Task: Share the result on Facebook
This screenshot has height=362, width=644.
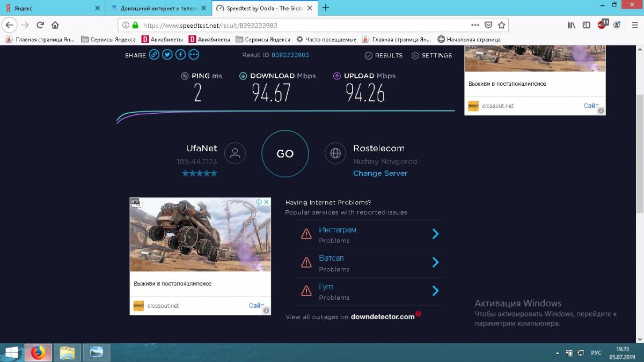Action: click(180, 55)
